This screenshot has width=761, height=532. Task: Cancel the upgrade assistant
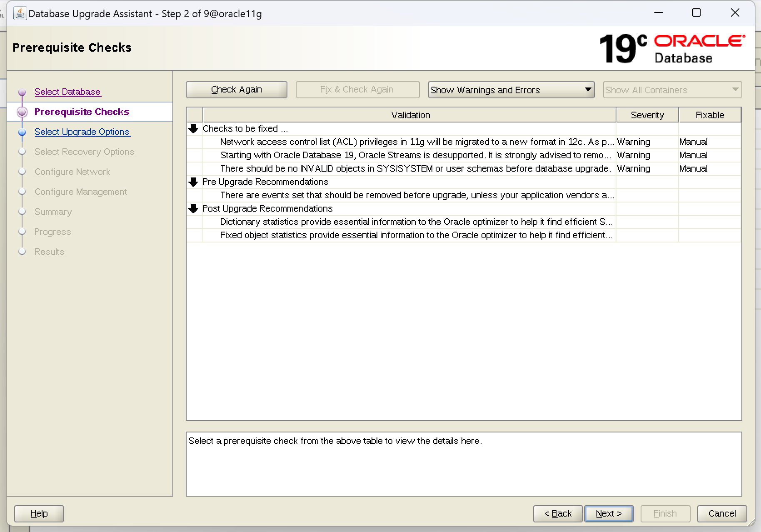722,514
